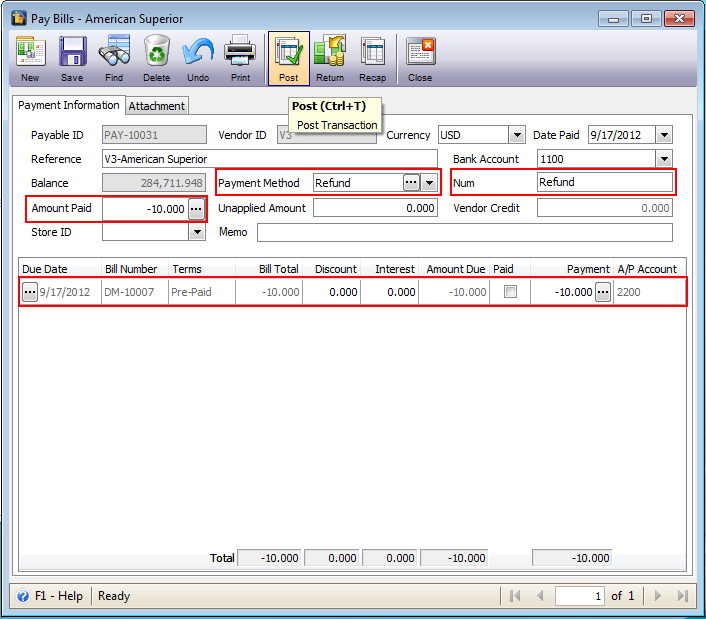Click the Memo input field
Screen dimensions: 706x619
click(x=465, y=232)
